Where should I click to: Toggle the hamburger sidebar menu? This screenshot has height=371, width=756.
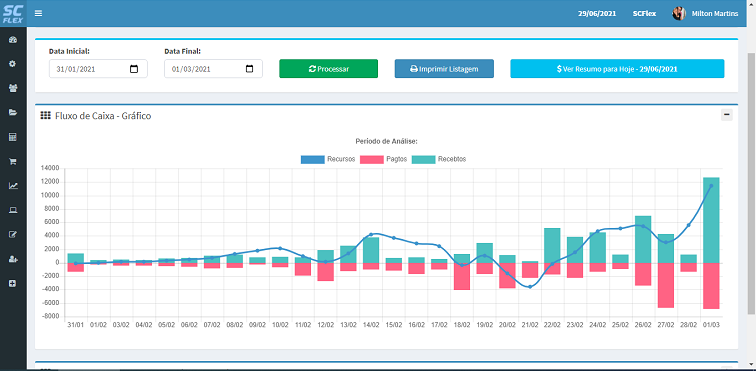click(39, 14)
